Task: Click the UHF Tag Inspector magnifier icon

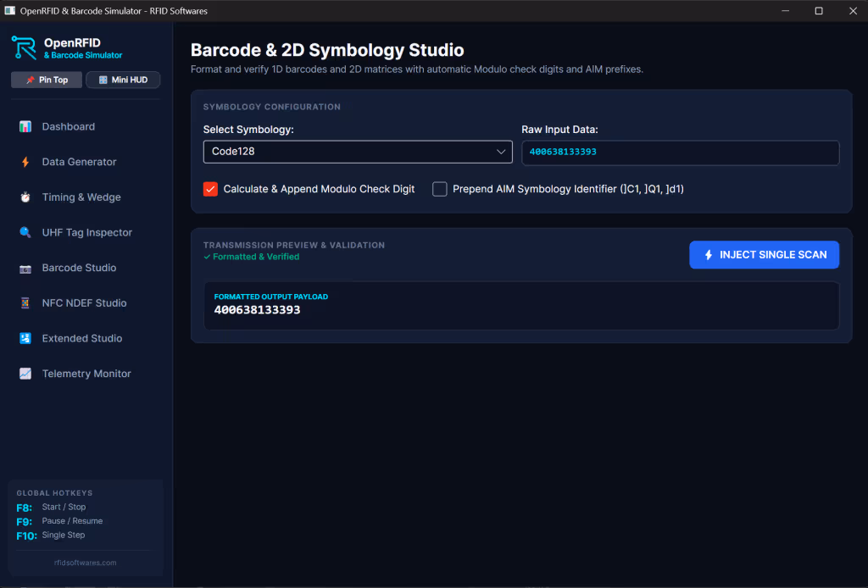Action: [x=25, y=232]
